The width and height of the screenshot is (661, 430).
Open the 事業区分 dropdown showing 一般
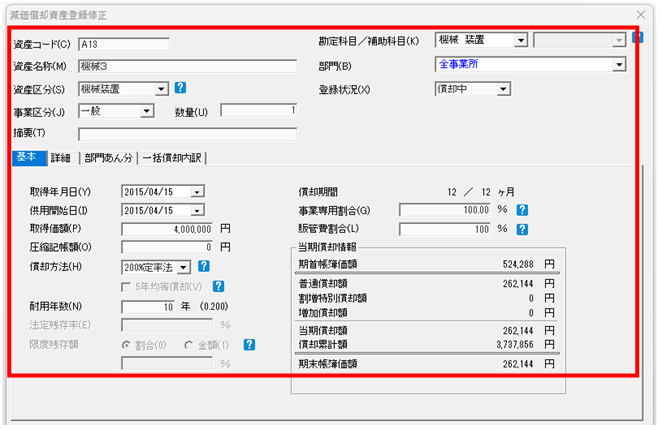click(x=145, y=110)
